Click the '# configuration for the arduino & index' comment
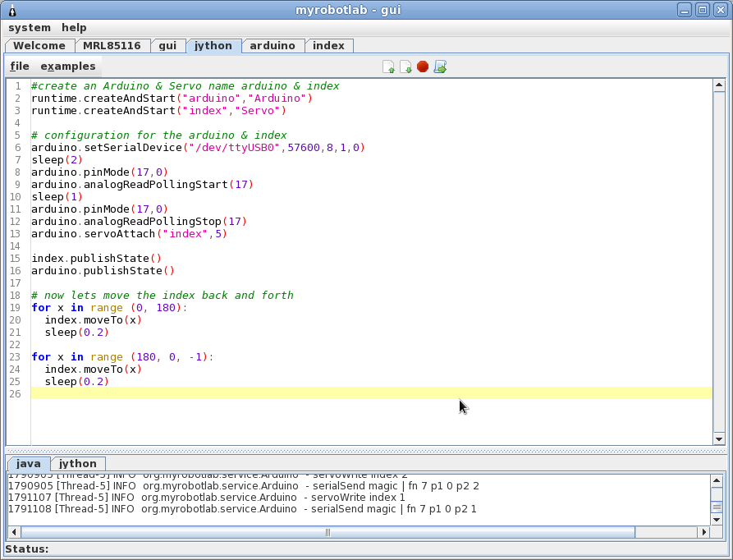This screenshot has height=560, width=733. 159,135
